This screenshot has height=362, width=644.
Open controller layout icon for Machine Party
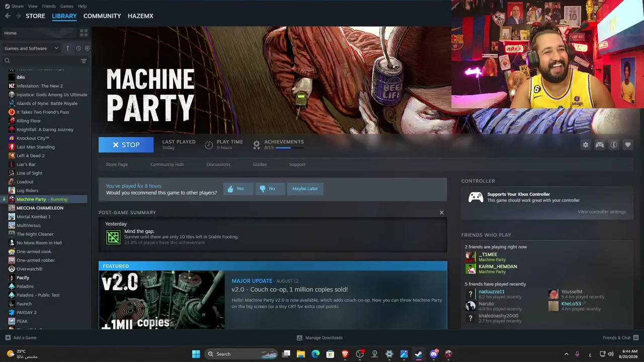(x=600, y=145)
